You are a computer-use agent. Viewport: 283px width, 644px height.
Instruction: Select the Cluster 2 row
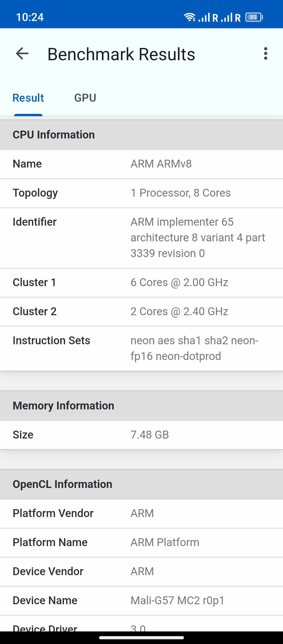[x=141, y=312]
